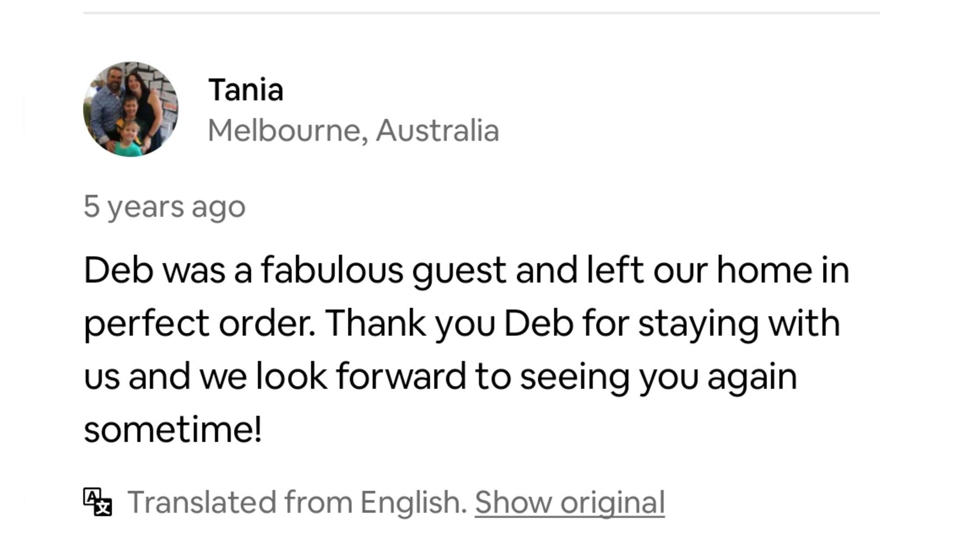The height and width of the screenshot is (560, 963).
Task: Click the translation language icon
Action: 98,502
